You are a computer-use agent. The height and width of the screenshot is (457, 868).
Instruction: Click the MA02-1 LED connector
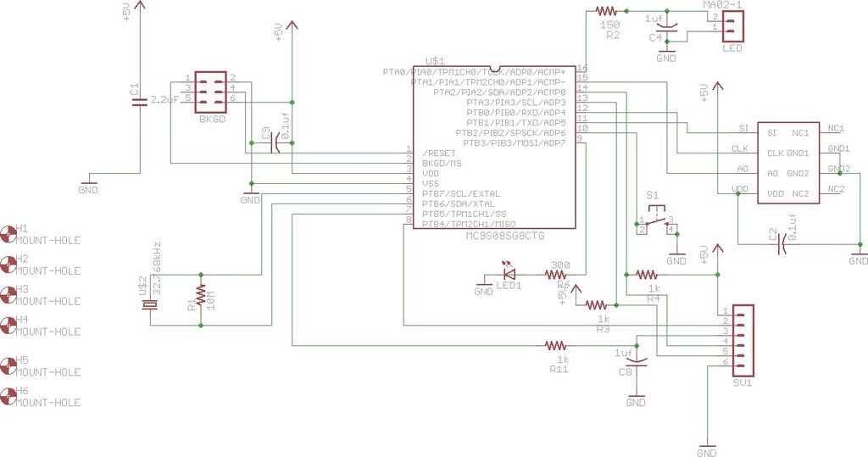(733, 26)
